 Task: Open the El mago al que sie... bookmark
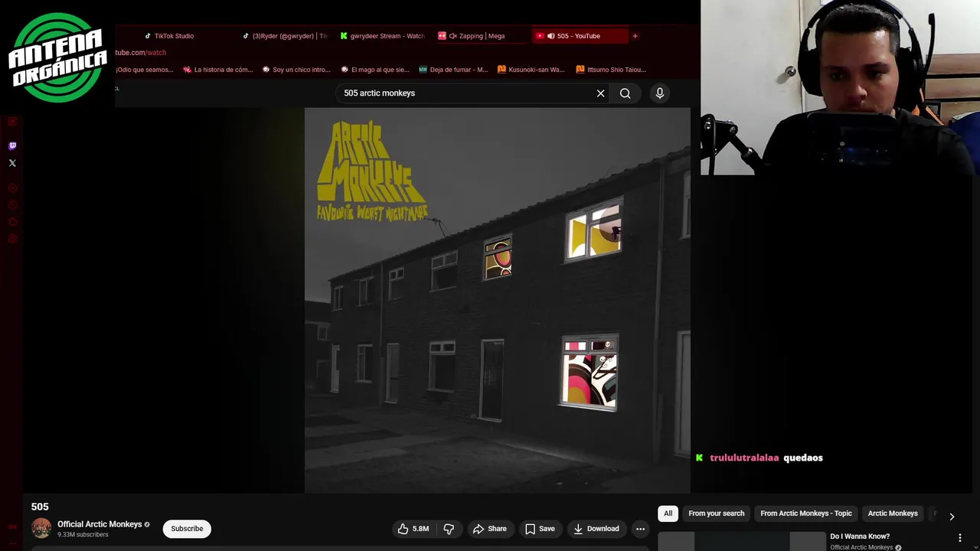pos(375,70)
